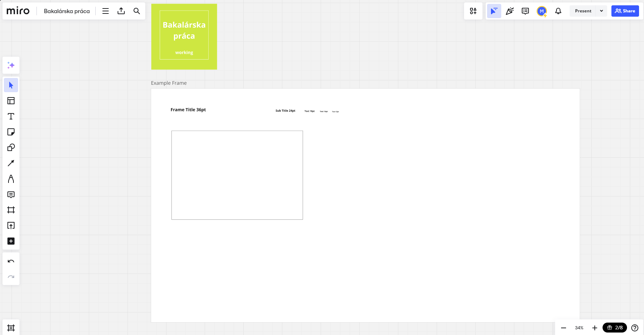Open the Shapes tool
This screenshot has height=335, width=644.
11,147
